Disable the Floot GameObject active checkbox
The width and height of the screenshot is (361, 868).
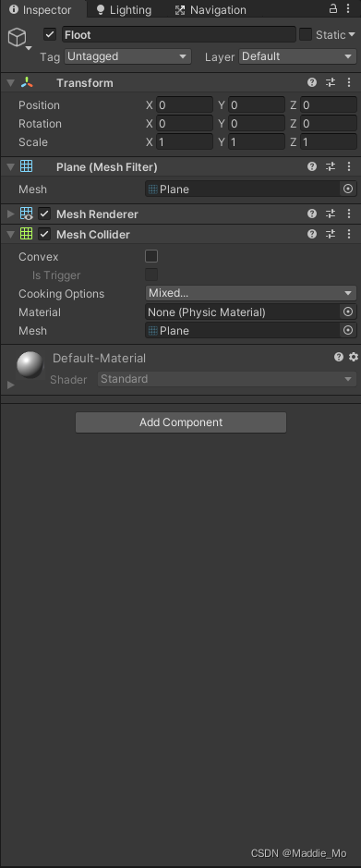[x=50, y=34]
